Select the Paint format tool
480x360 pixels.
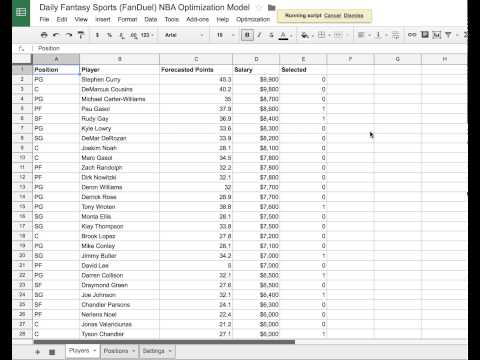[81, 35]
